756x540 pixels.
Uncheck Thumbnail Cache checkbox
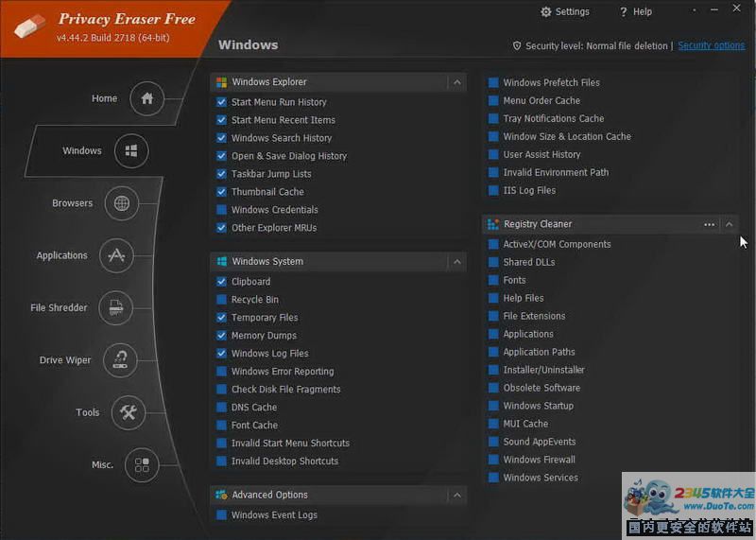pyautogui.click(x=221, y=192)
